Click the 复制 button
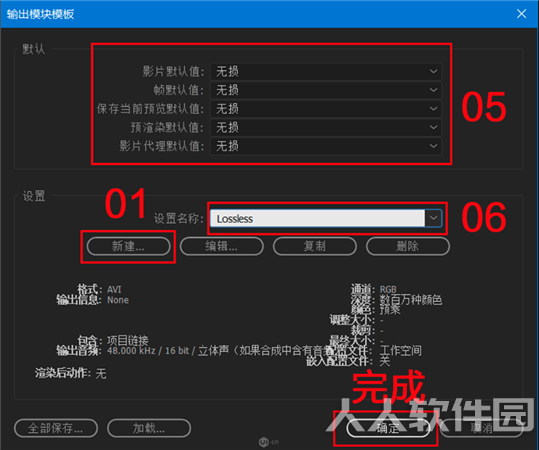The image size is (539, 450). pos(315,246)
